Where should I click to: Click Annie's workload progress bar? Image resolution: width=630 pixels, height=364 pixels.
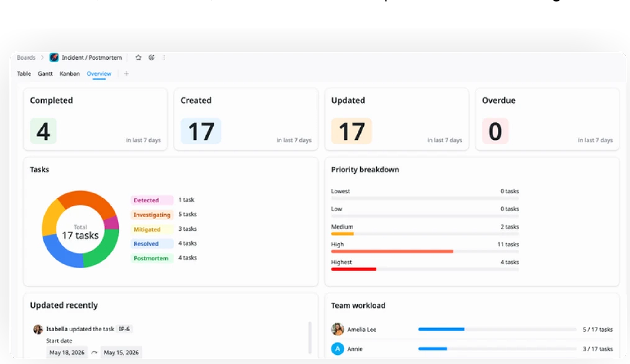point(497,349)
